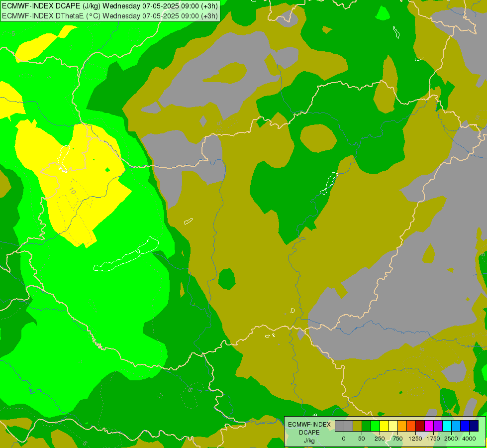Image resolution: width=487 pixels, height=448 pixels.
Task: Click the DThetaE title line at top
Action: click(110, 15)
